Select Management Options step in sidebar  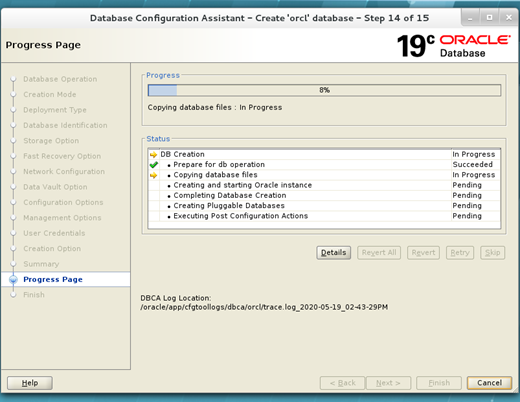[62, 218]
